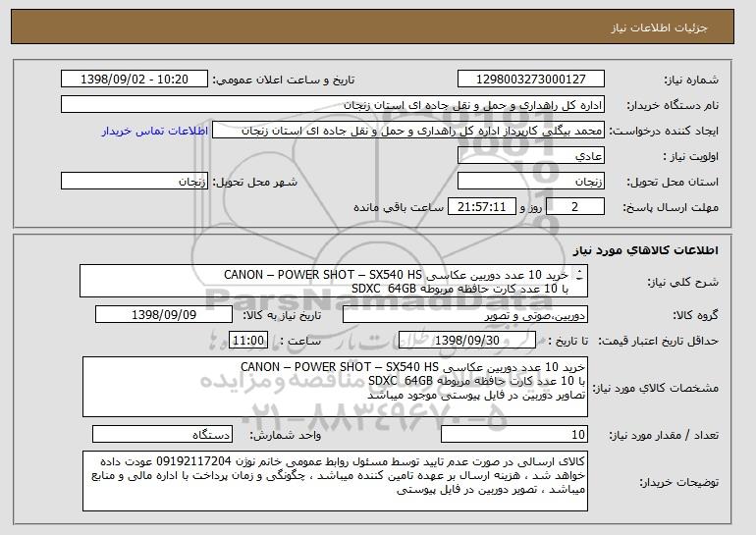Click the اطلاعات کالاهای مورد نیاز section heading
Image resolution: width=756 pixels, height=535 pixels.
(x=646, y=249)
